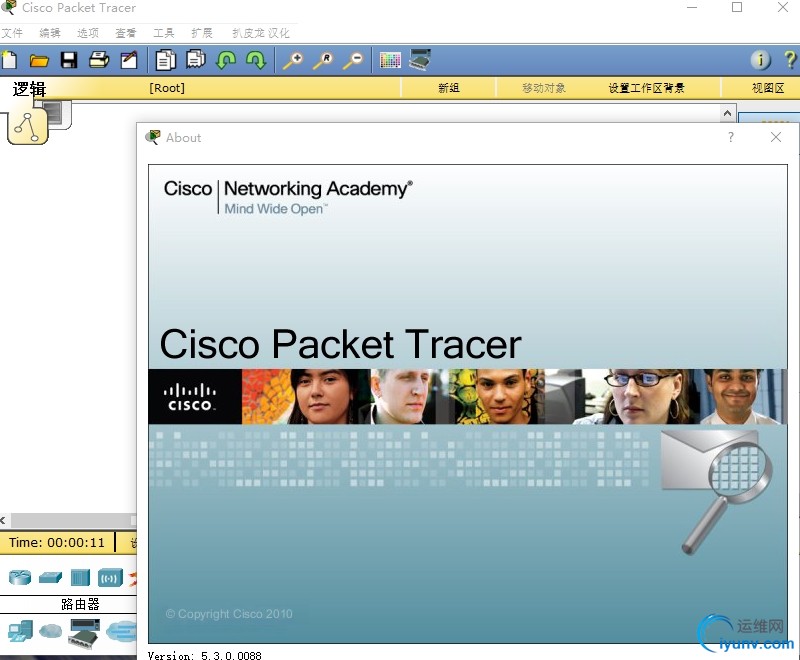This screenshot has width=800, height=660.
Task: Click the Open folder icon in the toolbar
Action: tap(39, 61)
